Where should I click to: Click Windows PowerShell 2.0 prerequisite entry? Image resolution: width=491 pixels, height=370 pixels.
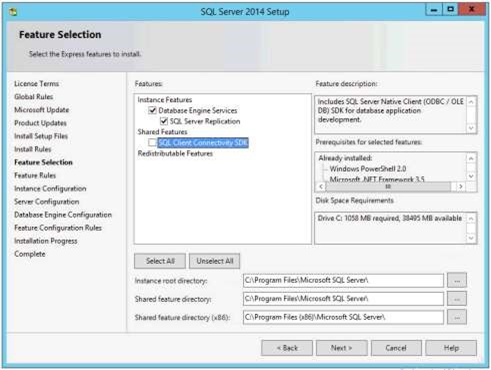click(368, 169)
